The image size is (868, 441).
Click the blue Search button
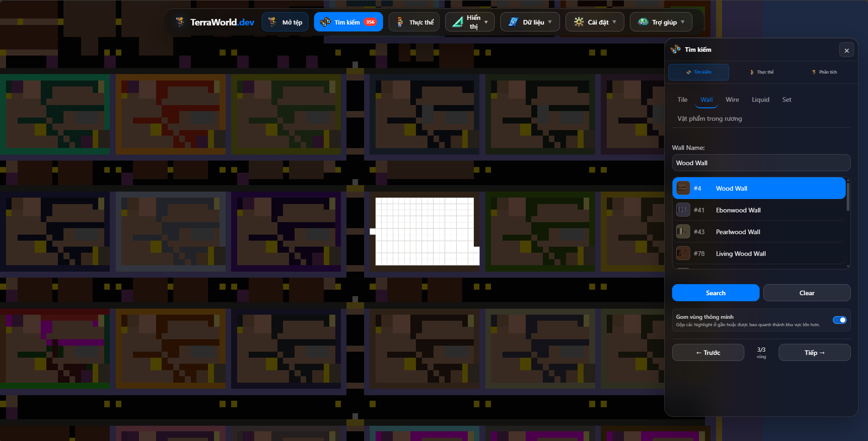pos(716,293)
